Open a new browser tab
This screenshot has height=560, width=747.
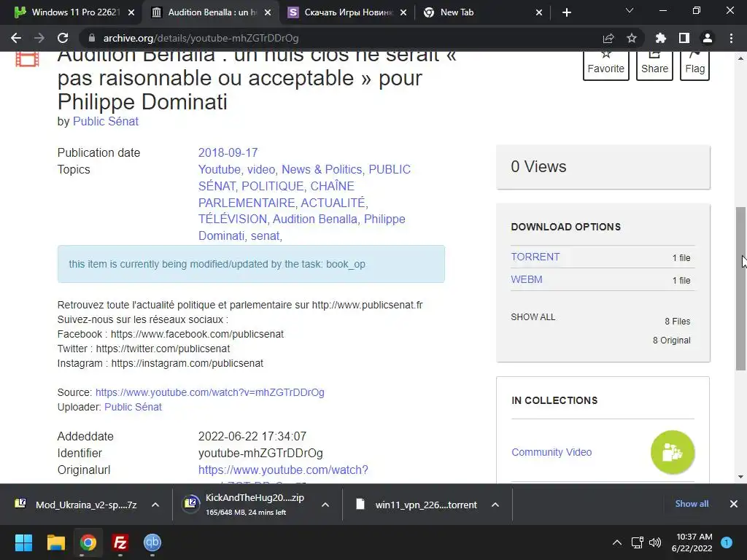point(566,12)
